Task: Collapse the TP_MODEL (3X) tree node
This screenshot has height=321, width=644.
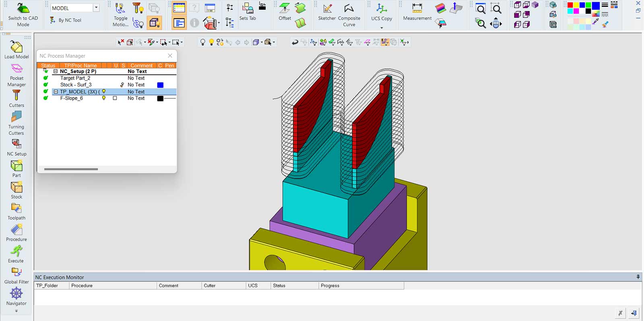Action: click(x=56, y=92)
